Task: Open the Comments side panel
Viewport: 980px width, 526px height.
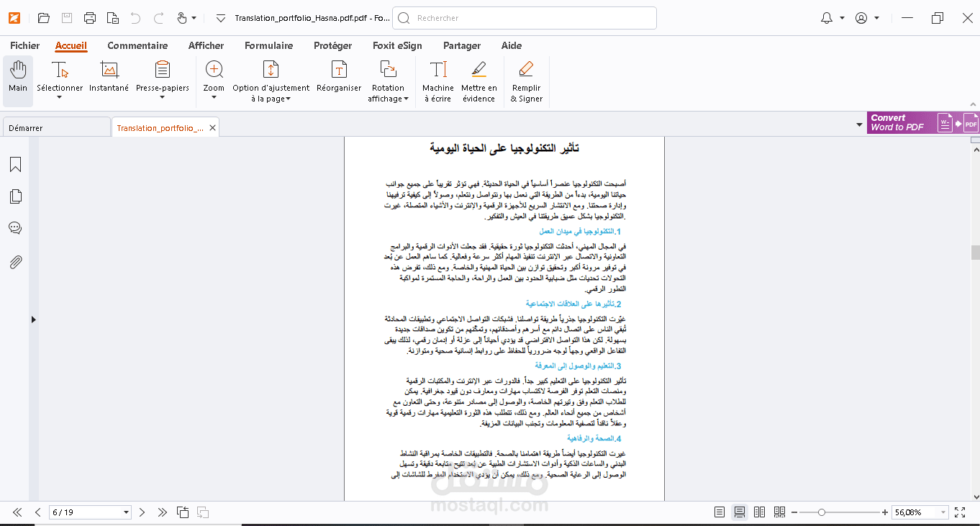Action: tap(15, 228)
